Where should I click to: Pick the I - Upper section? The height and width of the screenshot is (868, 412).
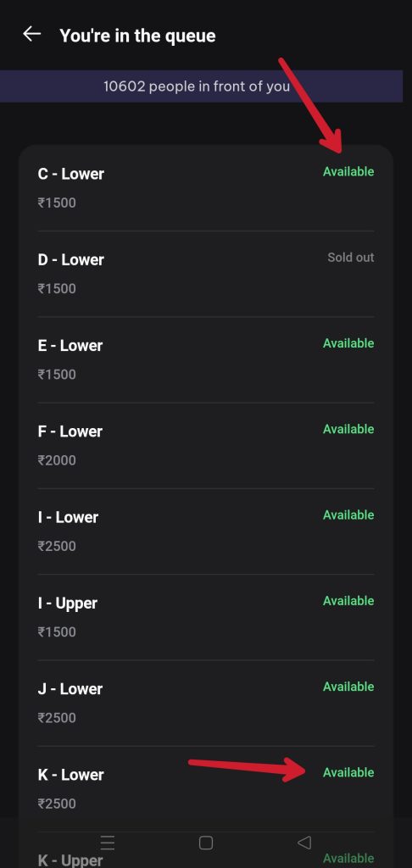[x=206, y=617]
